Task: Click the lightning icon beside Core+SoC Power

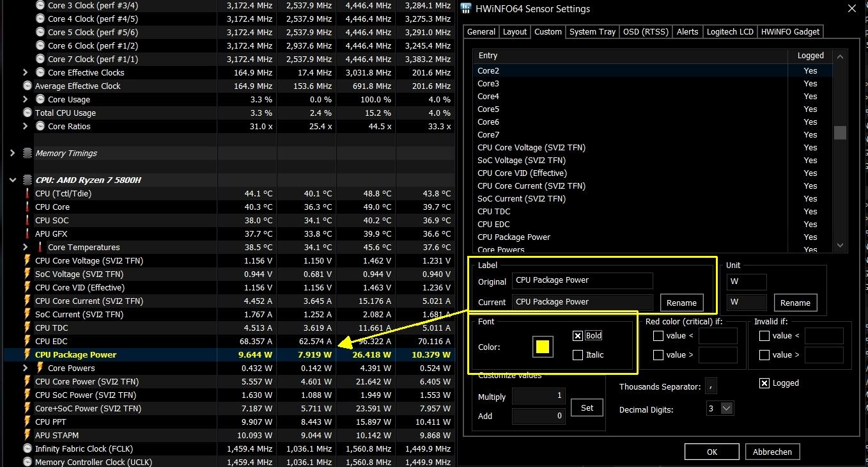Action: [27, 408]
